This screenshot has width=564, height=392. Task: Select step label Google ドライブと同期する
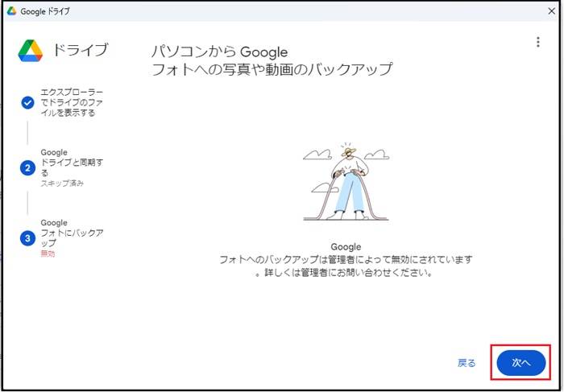pos(72,162)
